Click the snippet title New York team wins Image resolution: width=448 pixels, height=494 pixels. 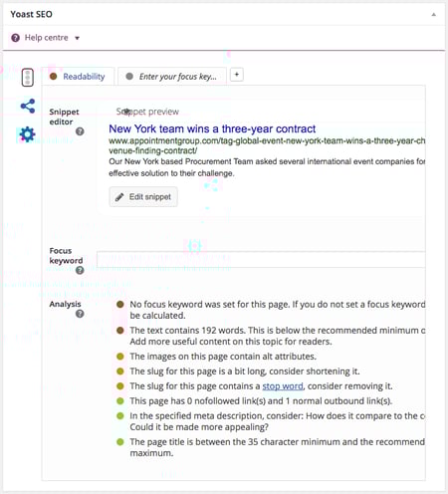tap(212, 128)
